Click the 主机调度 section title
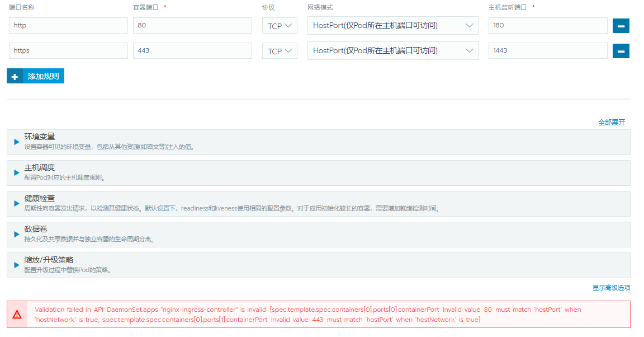This screenshot has height=337, width=644. (x=40, y=167)
